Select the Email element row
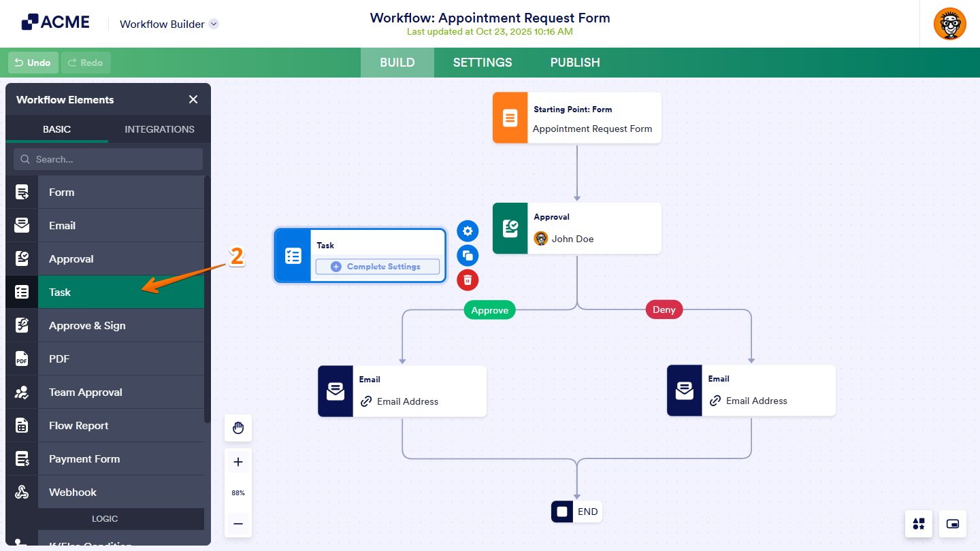This screenshot has width=980, height=551. [105, 226]
